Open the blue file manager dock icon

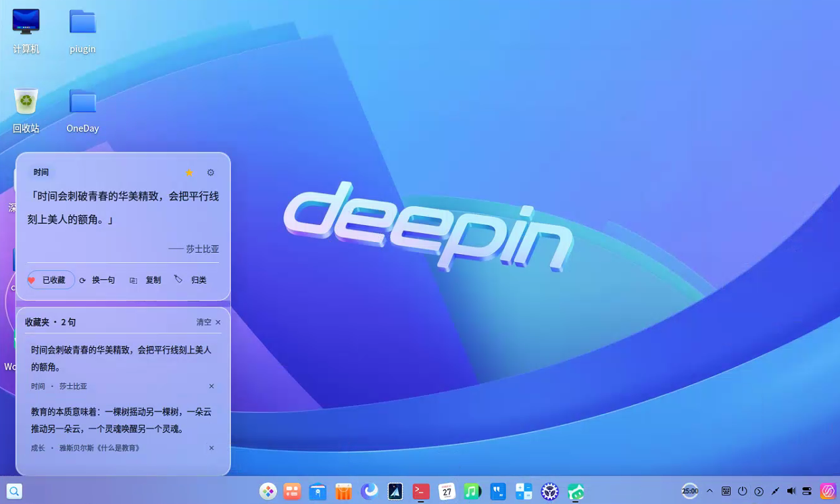(x=318, y=491)
